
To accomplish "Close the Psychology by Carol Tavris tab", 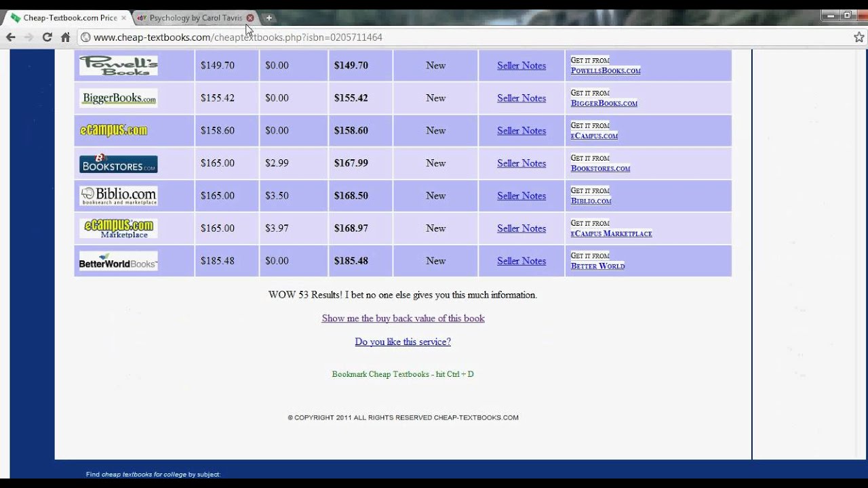I will pyautogui.click(x=250, y=18).
